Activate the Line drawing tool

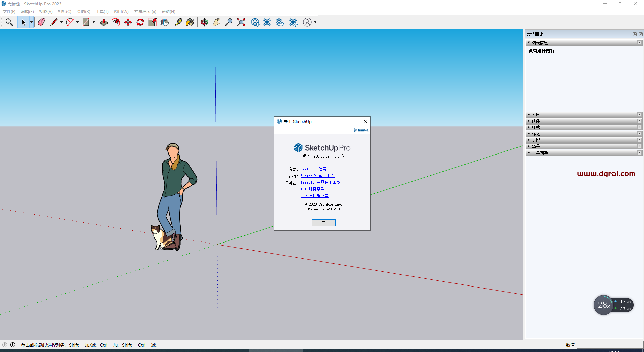click(x=54, y=22)
